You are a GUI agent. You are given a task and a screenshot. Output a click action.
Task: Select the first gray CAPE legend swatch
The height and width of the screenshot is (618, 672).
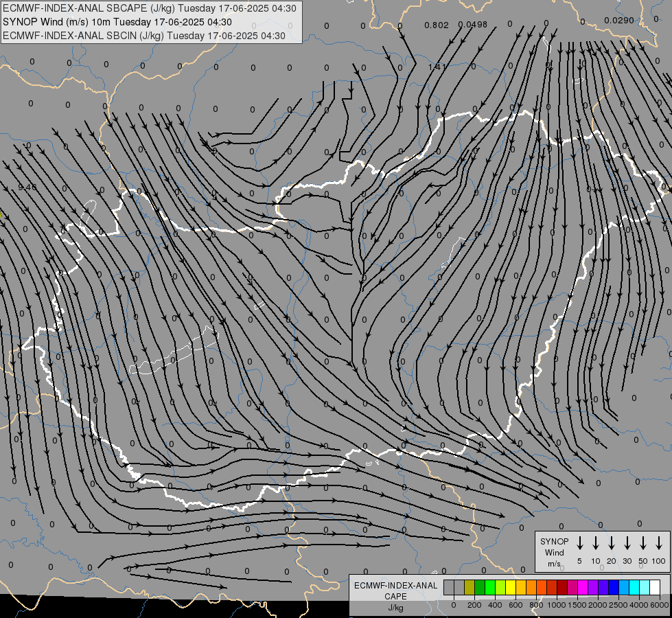tap(449, 587)
